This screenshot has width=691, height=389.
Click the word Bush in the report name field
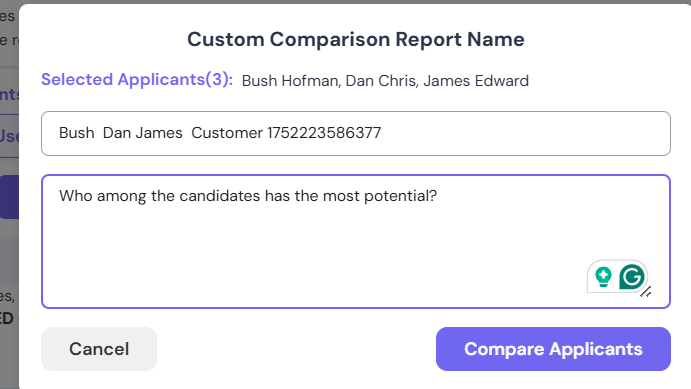tap(77, 133)
